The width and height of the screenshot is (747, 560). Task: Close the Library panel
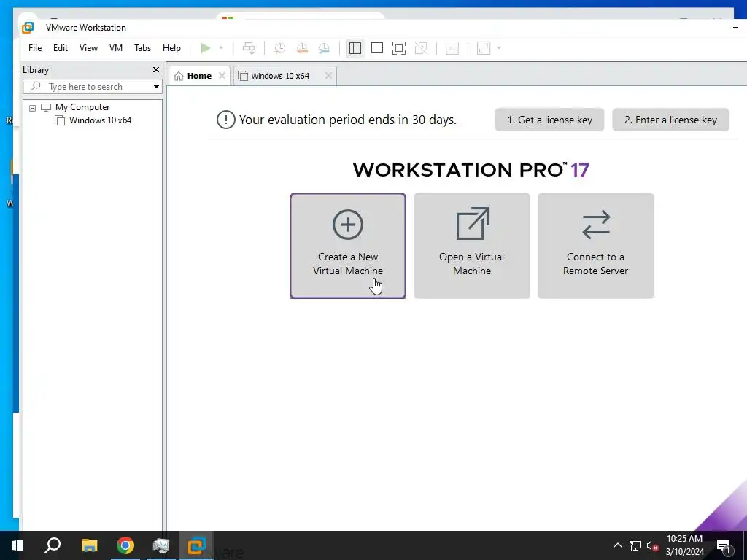pyautogui.click(x=156, y=70)
